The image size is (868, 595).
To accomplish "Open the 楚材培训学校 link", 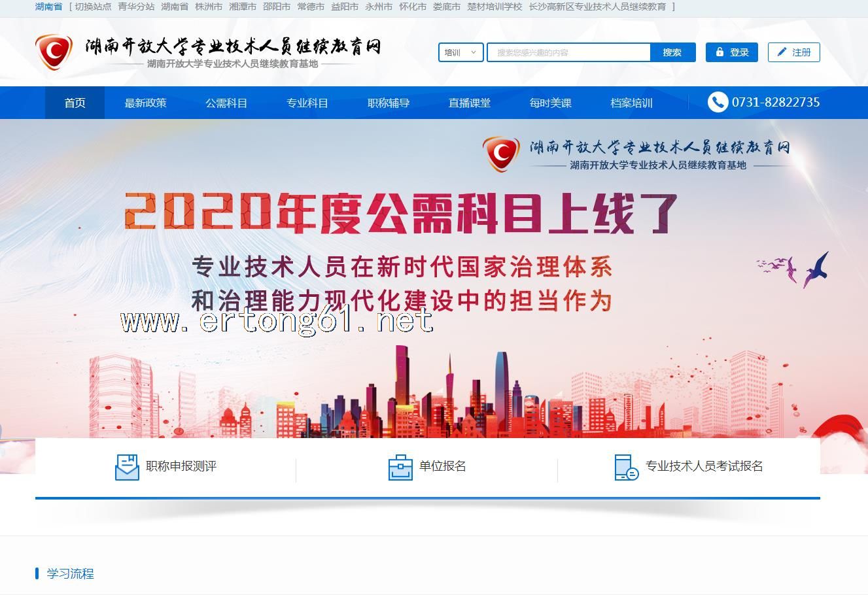I will click(x=495, y=7).
